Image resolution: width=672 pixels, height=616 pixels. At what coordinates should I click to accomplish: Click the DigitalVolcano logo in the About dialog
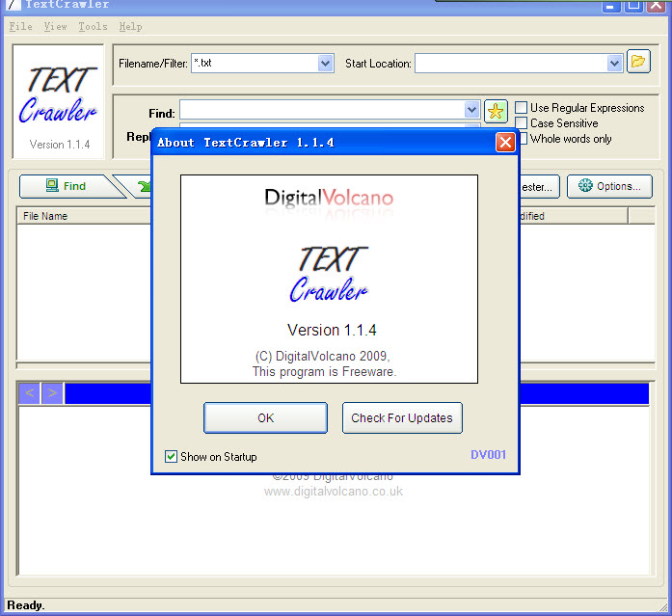coord(329,198)
